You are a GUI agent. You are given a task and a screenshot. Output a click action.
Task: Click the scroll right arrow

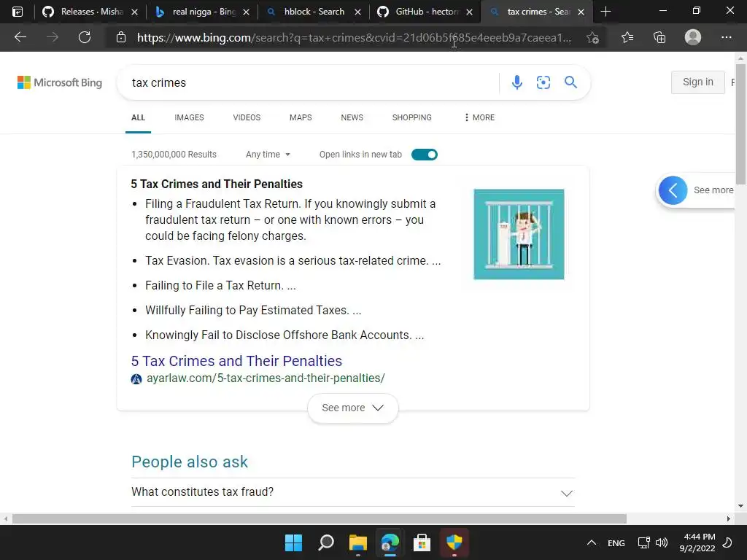[729, 518]
